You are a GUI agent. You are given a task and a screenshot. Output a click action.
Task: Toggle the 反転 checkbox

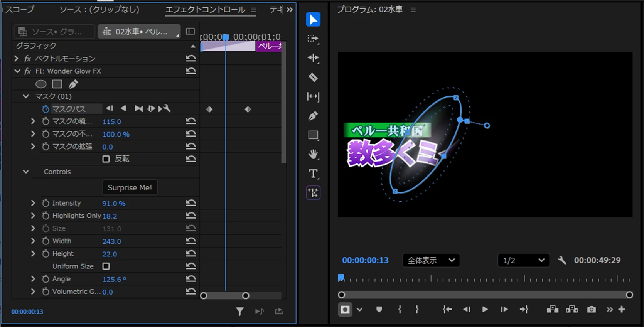coord(106,159)
